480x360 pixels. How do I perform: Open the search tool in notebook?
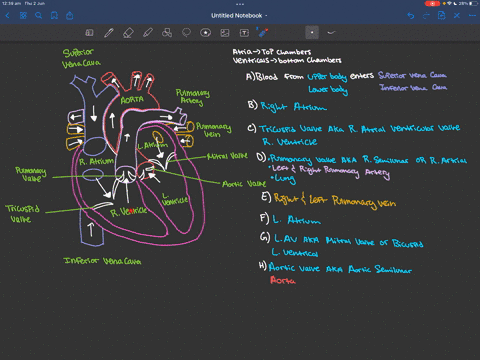point(39,16)
